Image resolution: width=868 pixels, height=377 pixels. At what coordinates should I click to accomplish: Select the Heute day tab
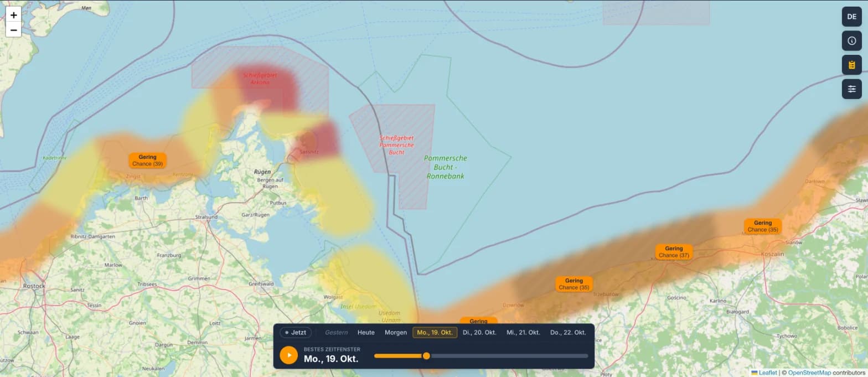(366, 333)
